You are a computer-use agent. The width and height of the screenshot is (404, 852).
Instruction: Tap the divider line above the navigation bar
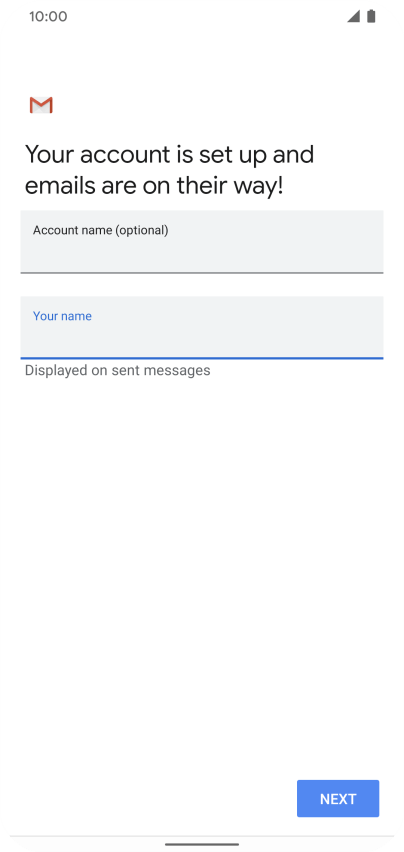[x=202, y=836]
